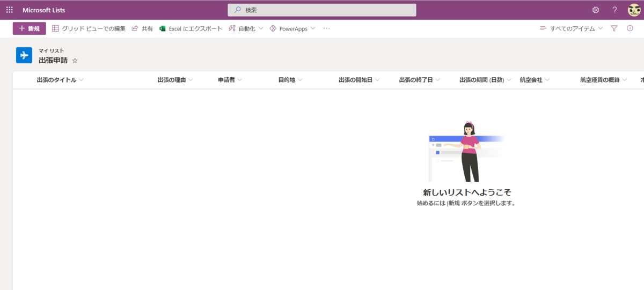
Task: Click the search magnifier icon
Action: 237,10
